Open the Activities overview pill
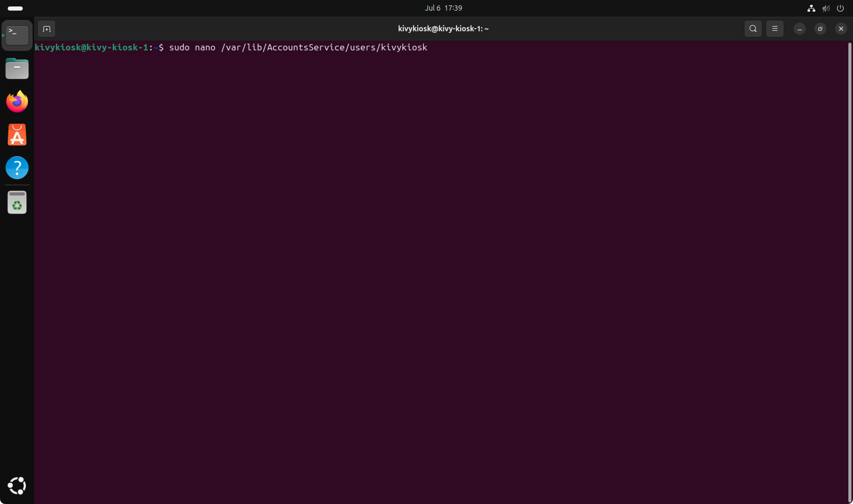853x504 pixels. click(x=15, y=9)
